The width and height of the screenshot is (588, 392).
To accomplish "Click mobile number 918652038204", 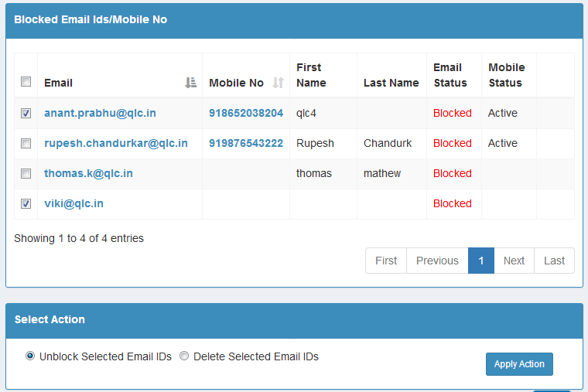I will [246, 113].
